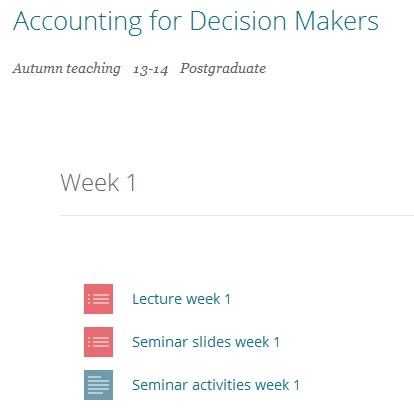This screenshot has width=414, height=409.
Task: Click the word teaching in the Autumn teaching label
Action: pos(93,69)
